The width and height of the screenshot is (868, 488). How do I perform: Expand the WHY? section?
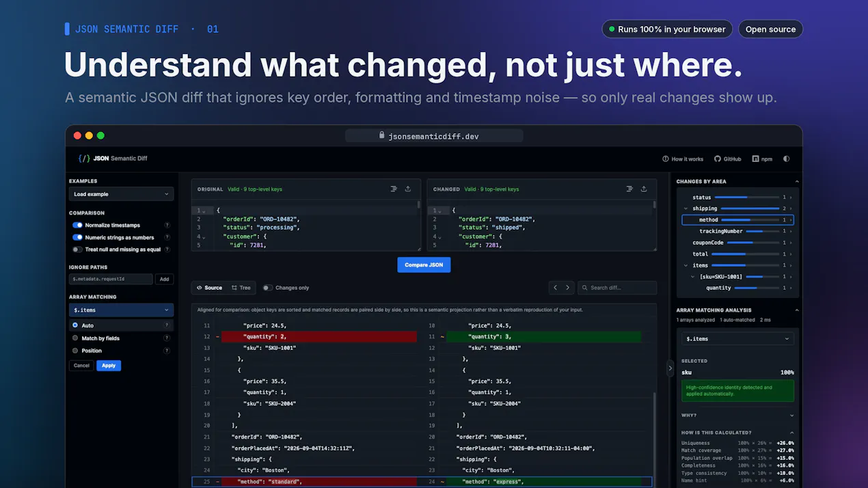tap(792, 416)
